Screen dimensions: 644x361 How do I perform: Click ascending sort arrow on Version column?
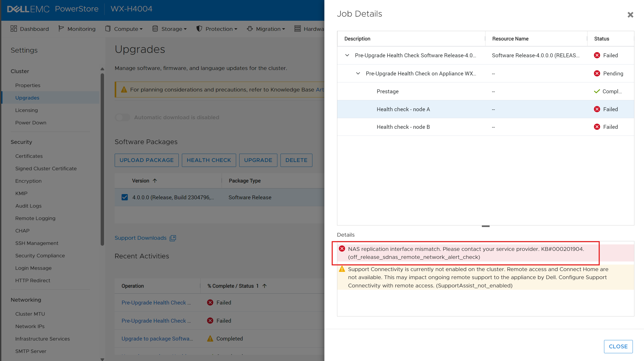(x=155, y=180)
